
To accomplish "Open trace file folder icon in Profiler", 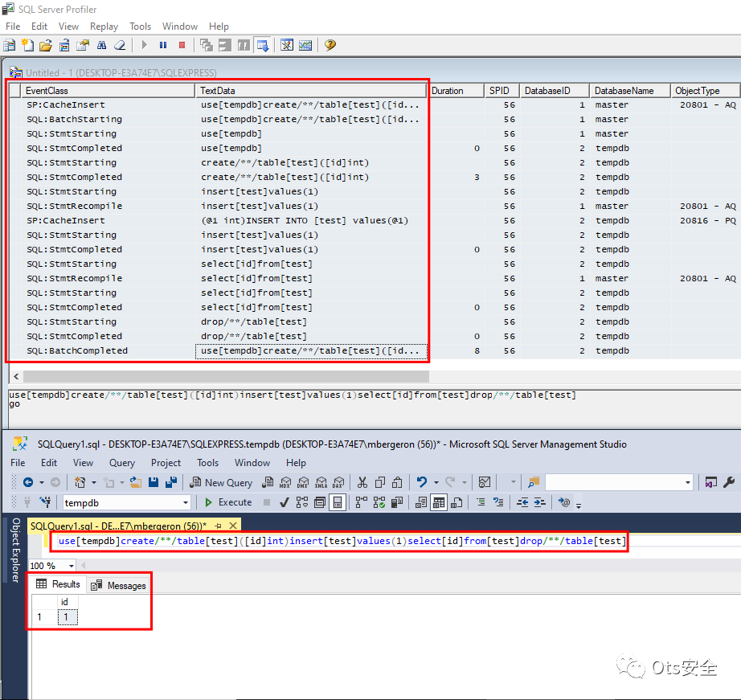I will tap(46, 45).
